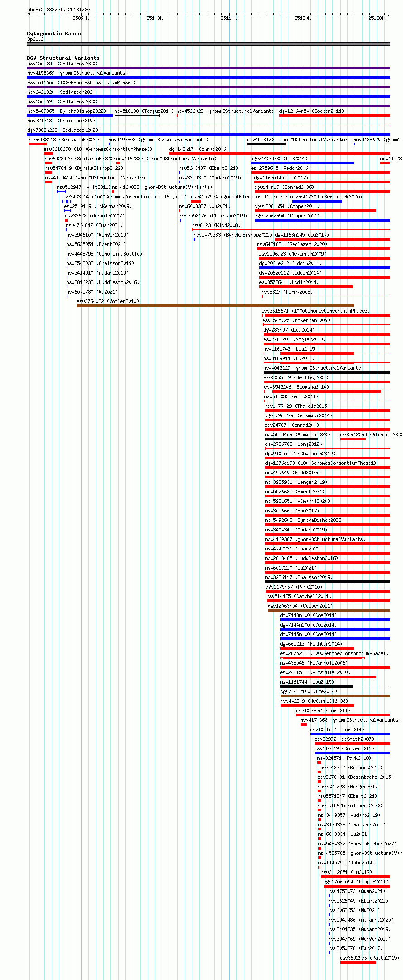This screenshot has height=980, width=403.
Task: Select esv3616670 (1000GenomesConsortiumPhase3) label
Action: (x=98, y=149)
